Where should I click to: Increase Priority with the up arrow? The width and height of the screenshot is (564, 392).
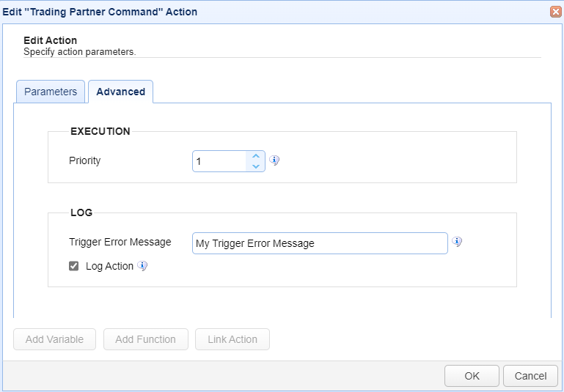(x=255, y=156)
